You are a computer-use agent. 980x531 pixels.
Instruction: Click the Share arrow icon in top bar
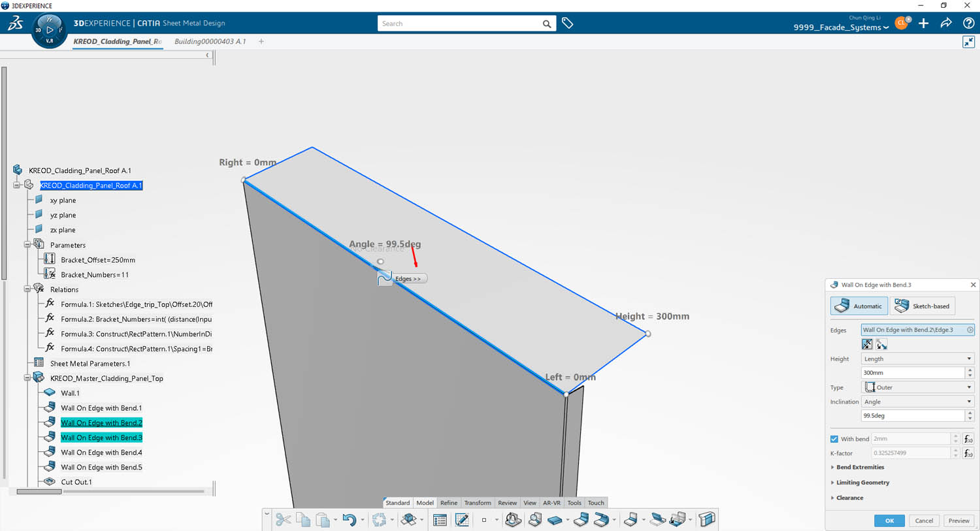(x=945, y=24)
